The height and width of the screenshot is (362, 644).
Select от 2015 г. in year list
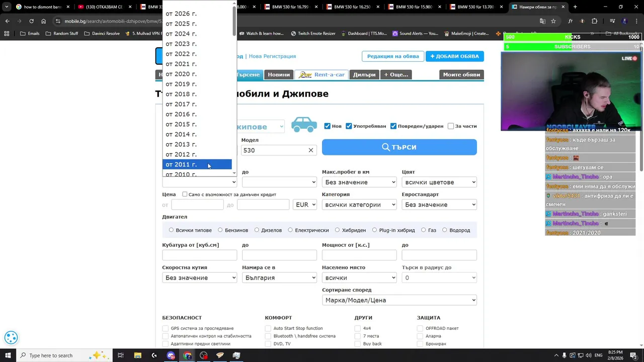tap(197, 124)
